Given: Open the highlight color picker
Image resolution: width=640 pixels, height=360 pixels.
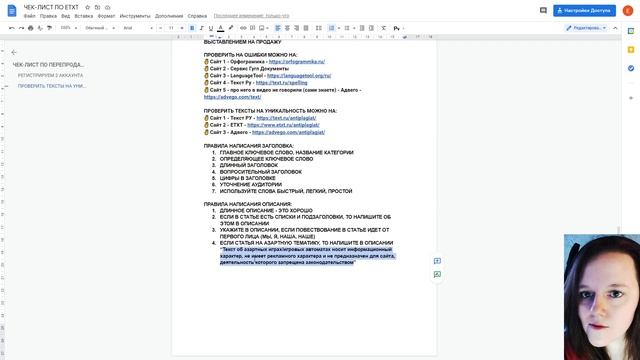Looking at the screenshot, I should tap(231, 28).
